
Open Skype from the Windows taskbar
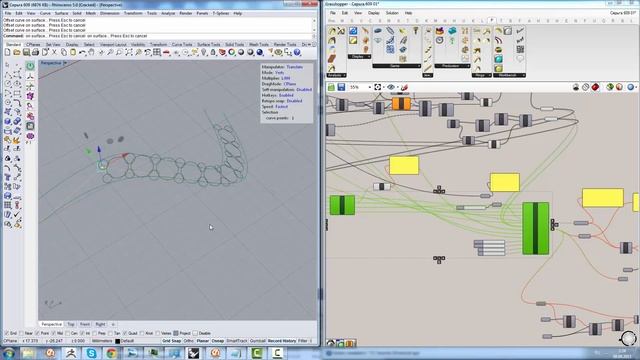pyautogui.click(x=91, y=353)
